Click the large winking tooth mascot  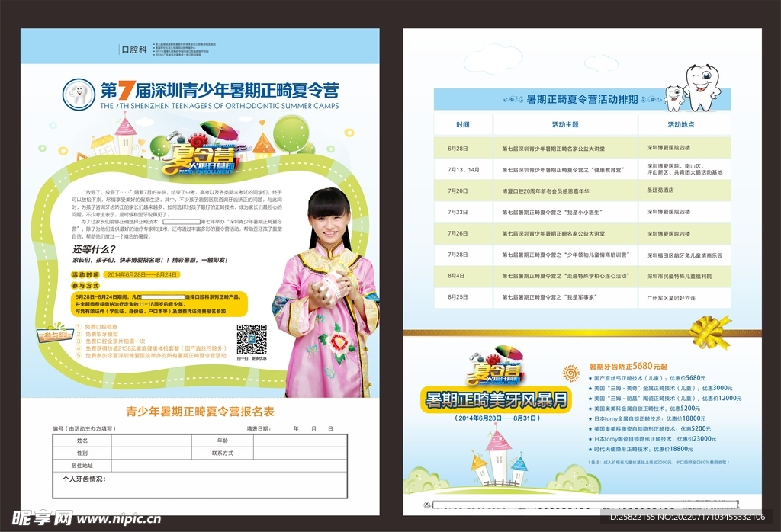[701, 85]
